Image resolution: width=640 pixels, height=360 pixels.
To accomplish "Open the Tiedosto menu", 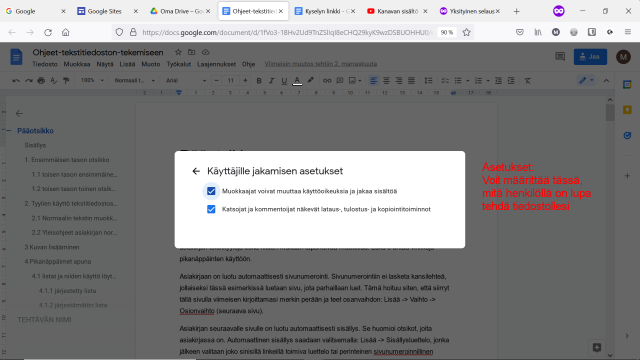I will [45, 64].
